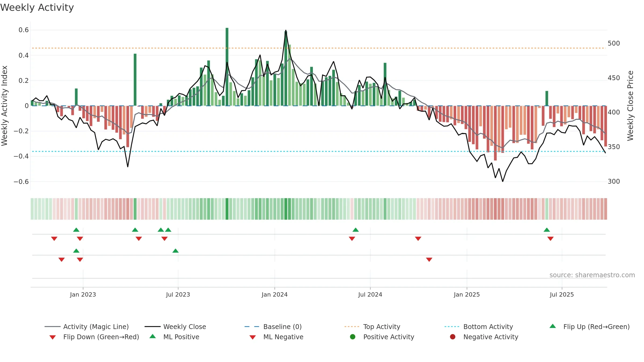Click the 0.6 left axis tick label
The width and height of the screenshot is (644, 362).
pos(24,30)
